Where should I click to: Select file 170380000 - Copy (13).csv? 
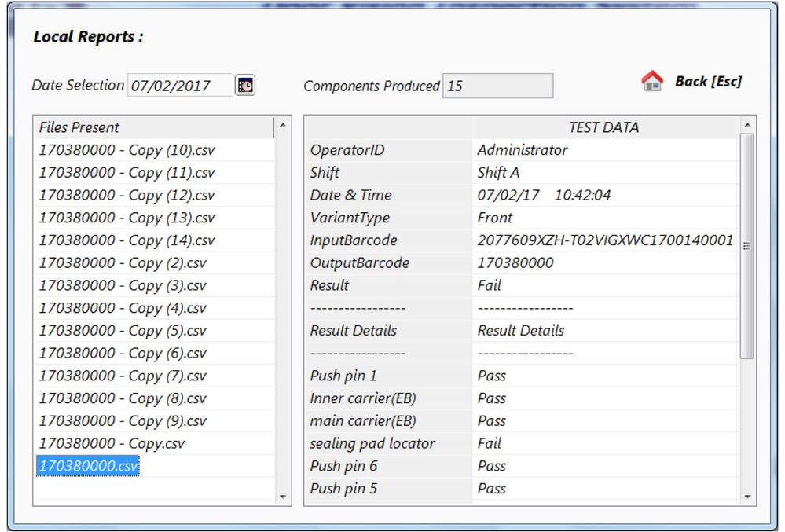point(154,218)
